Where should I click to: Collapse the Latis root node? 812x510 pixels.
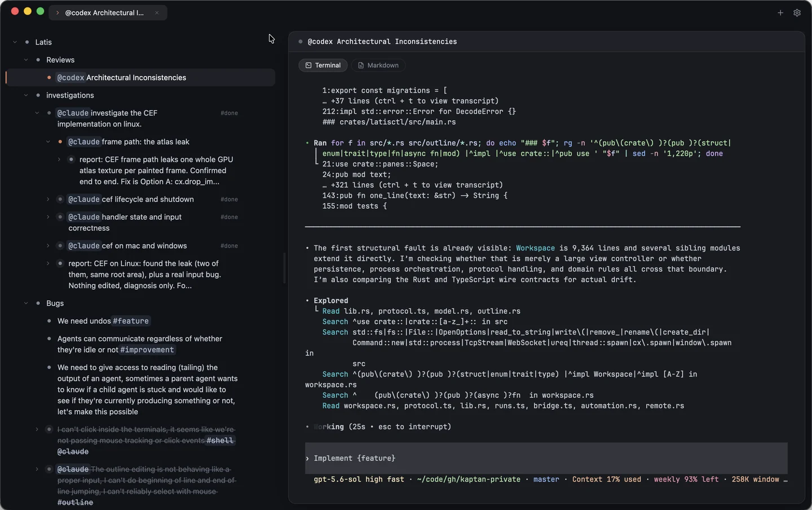(15, 42)
